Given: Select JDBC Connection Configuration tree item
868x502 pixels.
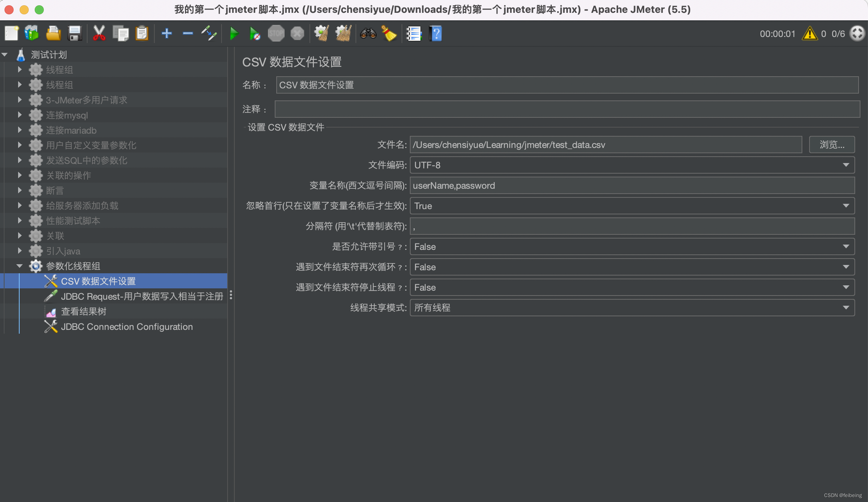Looking at the screenshot, I should 127,326.
